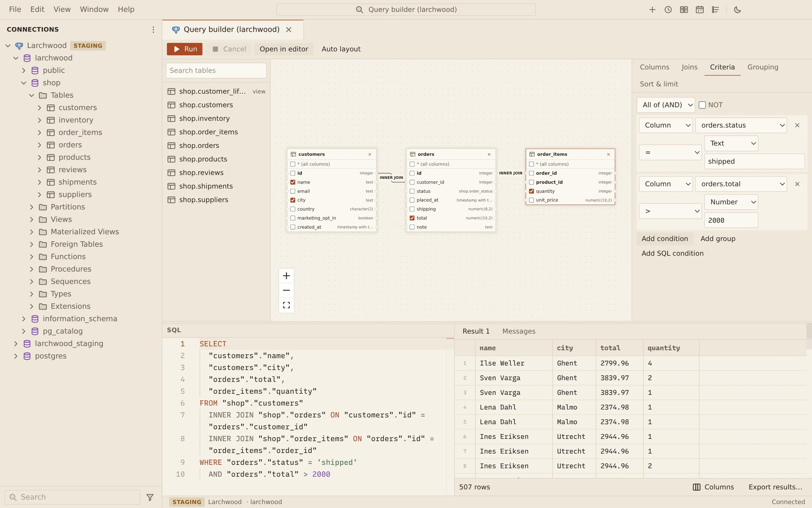The image size is (812, 508).
Task: Open the side-by-side compare icon
Action: (684, 10)
